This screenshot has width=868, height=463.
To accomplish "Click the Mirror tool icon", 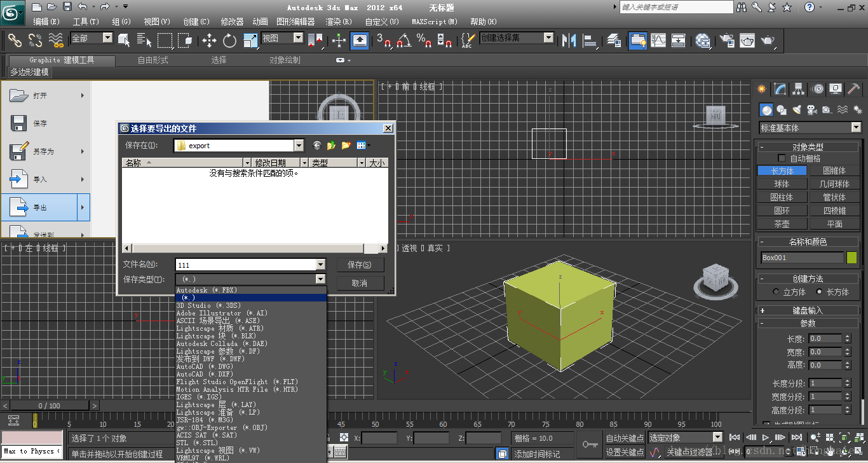I will tap(569, 41).
